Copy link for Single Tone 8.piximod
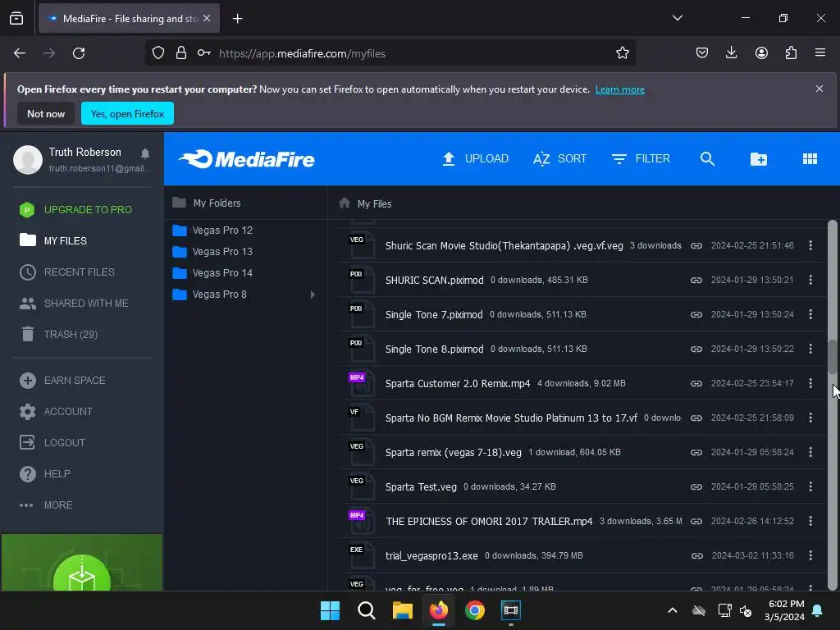The image size is (840, 630). (x=696, y=349)
